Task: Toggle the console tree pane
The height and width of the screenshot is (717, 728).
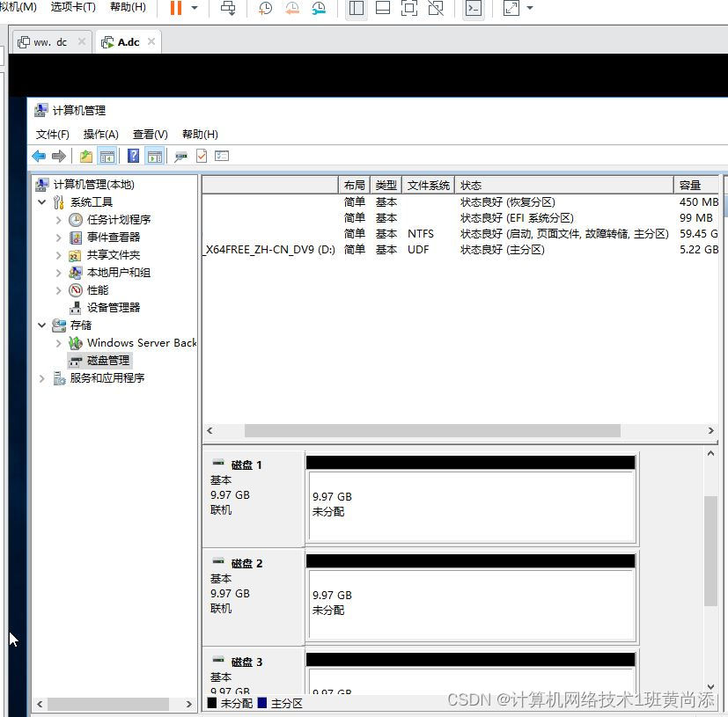Action: click(108, 156)
